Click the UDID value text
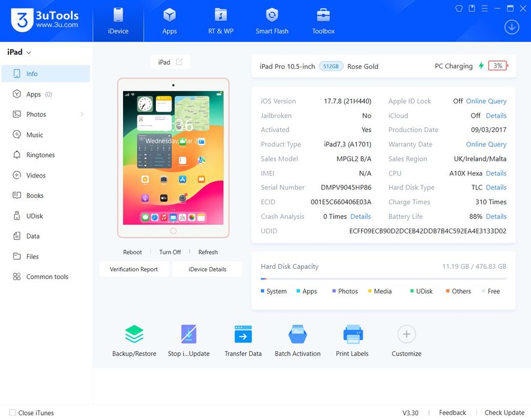 428,231
